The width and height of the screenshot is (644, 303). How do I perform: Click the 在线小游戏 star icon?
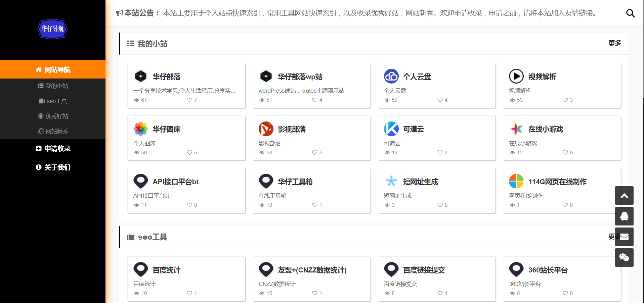(516, 129)
